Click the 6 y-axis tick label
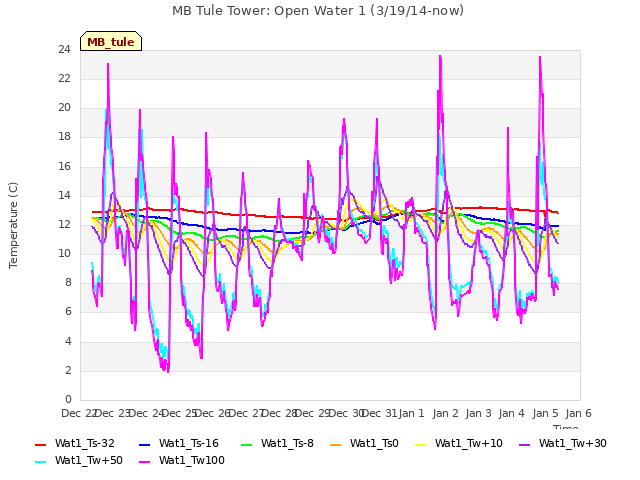The width and height of the screenshot is (640, 480). tap(68, 312)
